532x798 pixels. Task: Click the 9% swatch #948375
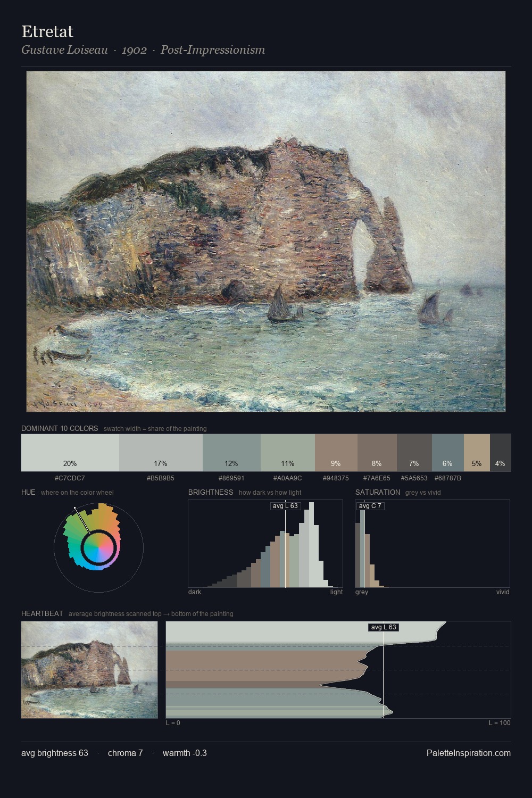[x=336, y=453]
